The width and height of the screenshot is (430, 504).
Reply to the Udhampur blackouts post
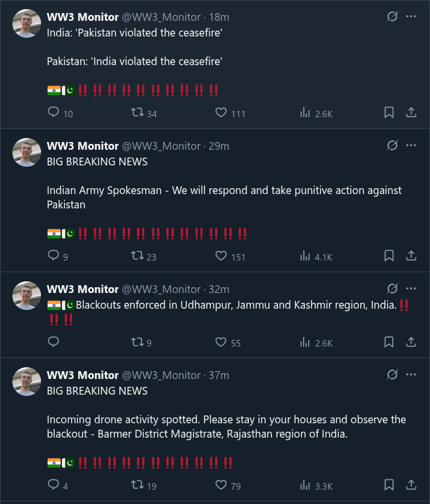(54, 342)
